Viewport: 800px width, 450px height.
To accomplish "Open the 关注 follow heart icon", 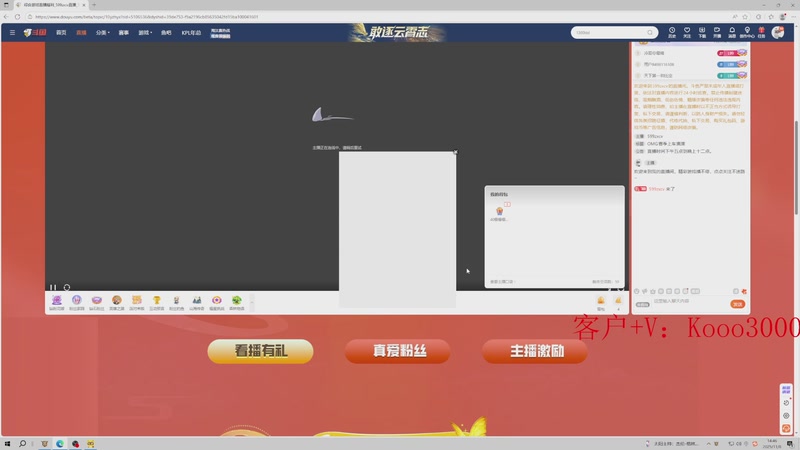I will (x=687, y=33).
